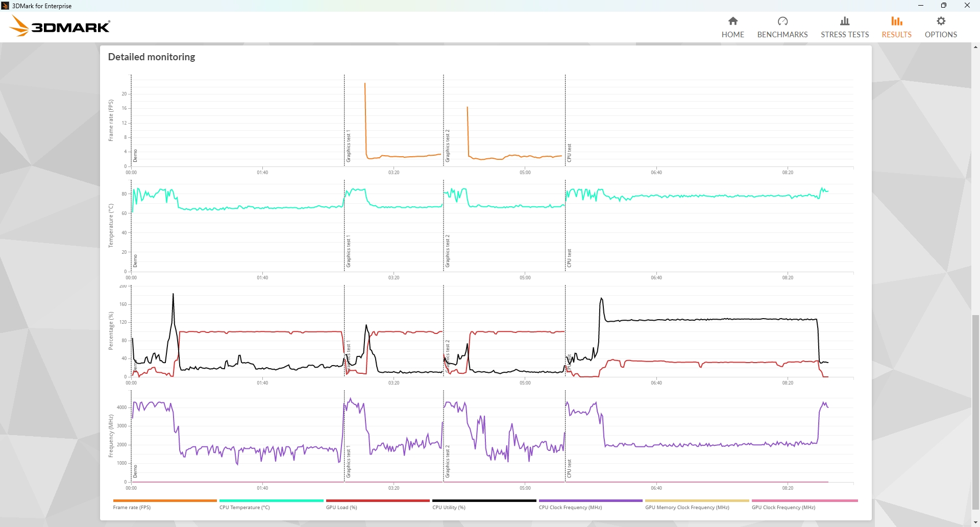The image size is (980, 527).
Task: Click the scrollbar down arrow
Action: (x=975, y=523)
